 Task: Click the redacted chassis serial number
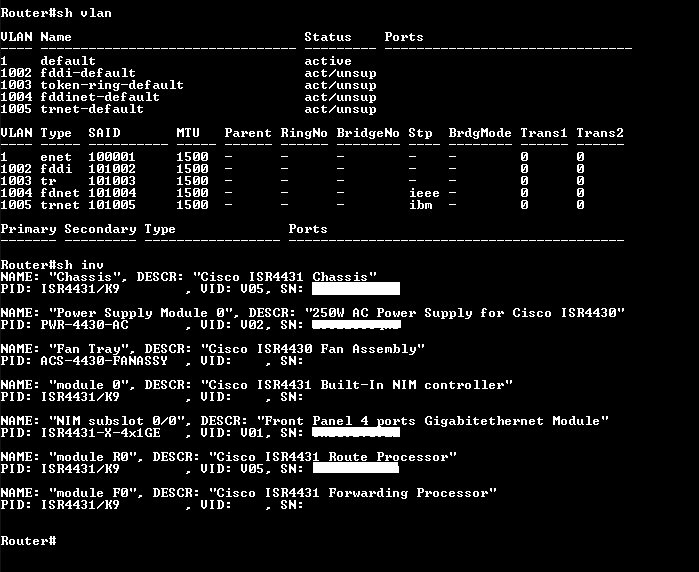point(356,289)
